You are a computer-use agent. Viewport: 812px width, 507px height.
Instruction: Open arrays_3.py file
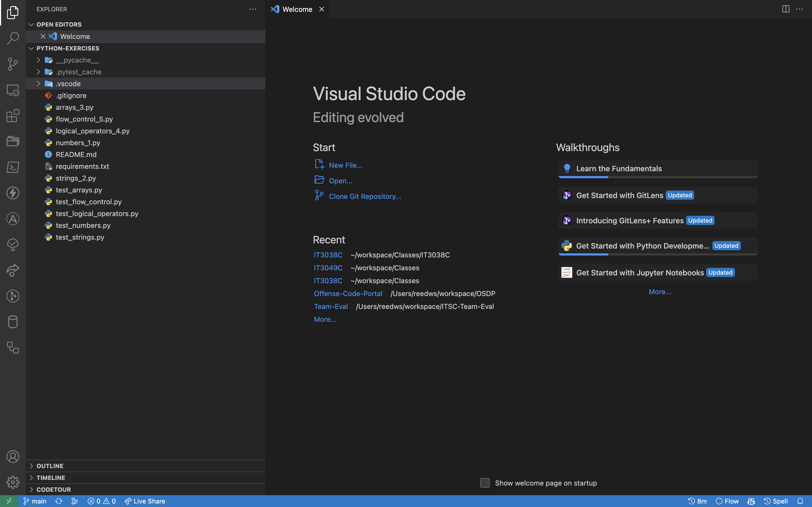coord(146,107)
